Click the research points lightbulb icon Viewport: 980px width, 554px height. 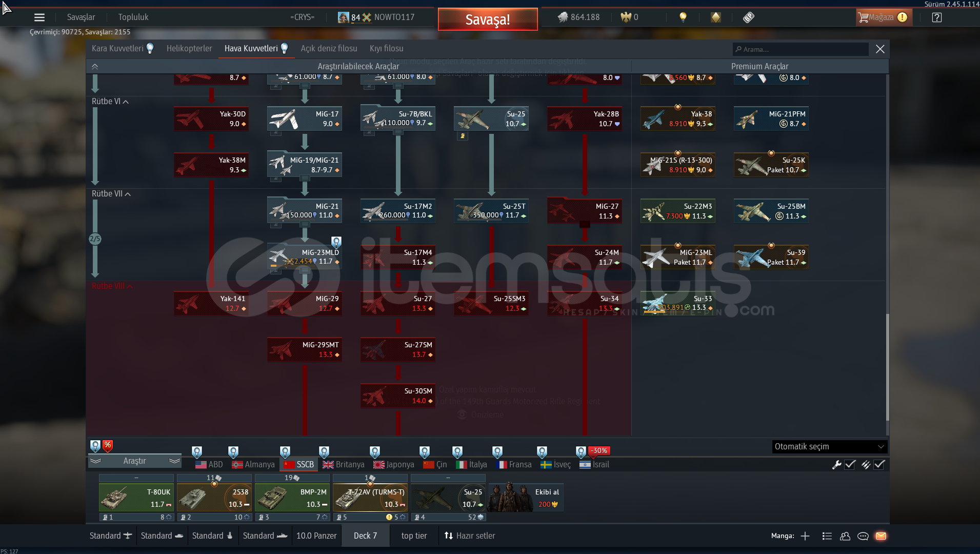coord(683,17)
